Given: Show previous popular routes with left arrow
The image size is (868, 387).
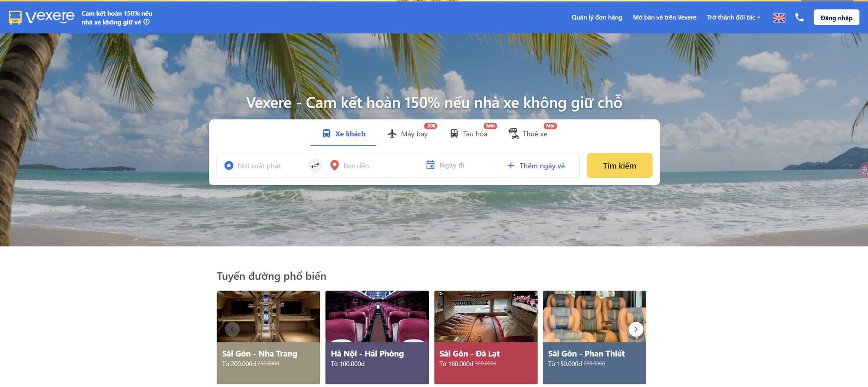Looking at the screenshot, I should pyautogui.click(x=232, y=329).
